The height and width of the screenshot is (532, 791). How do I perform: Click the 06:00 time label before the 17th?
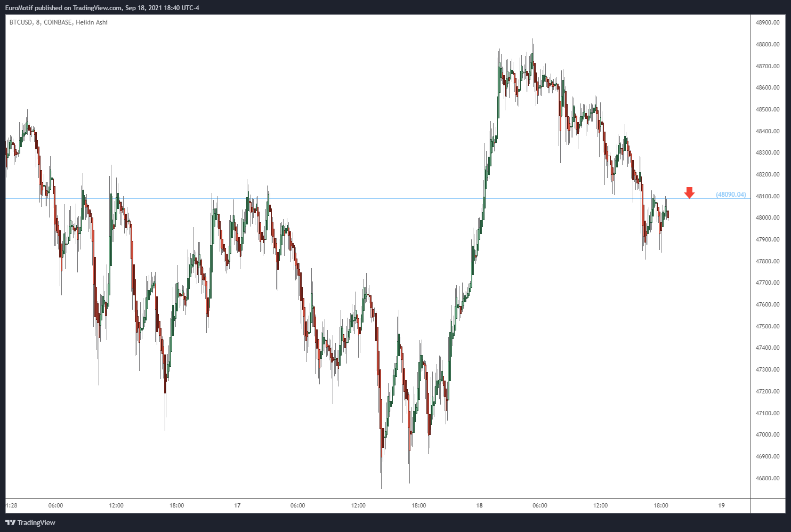(55, 505)
